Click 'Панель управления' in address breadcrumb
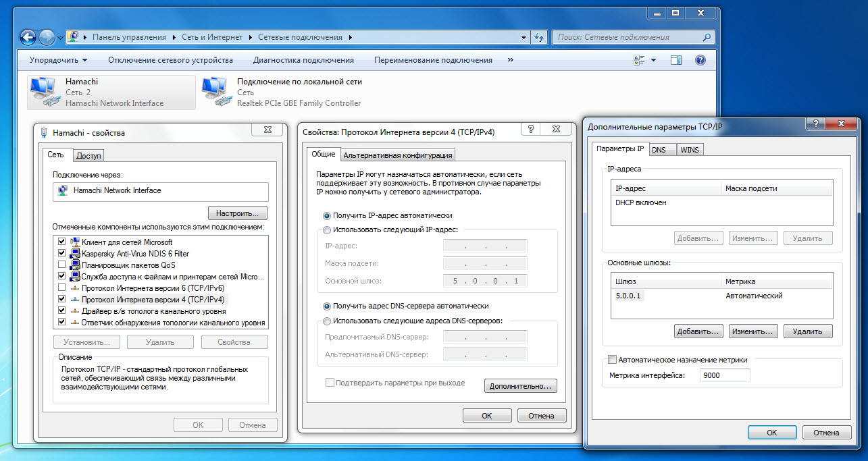868x461 pixels. pyautogui.click(x=128, y=38)
